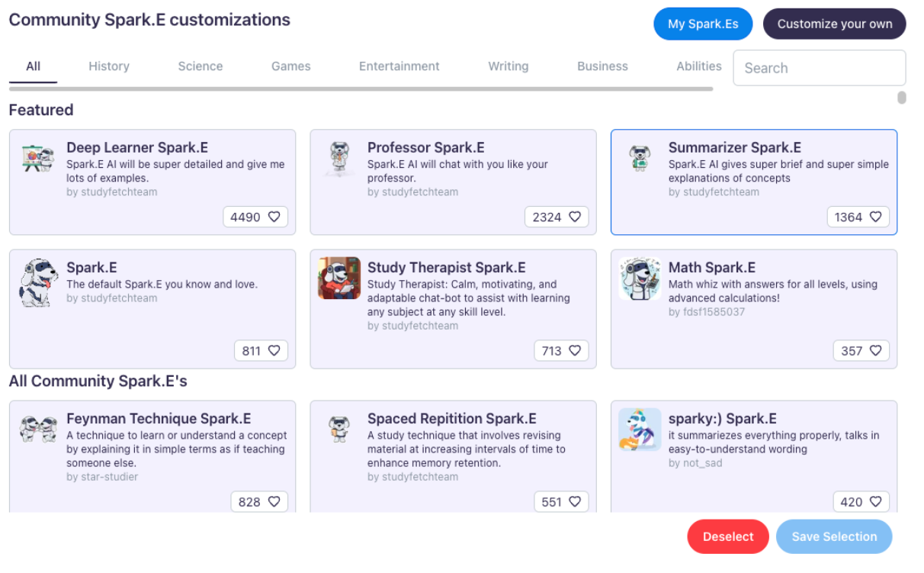Click the Search input field
Screen dimensions: 924x573
[x=819, y=68]
